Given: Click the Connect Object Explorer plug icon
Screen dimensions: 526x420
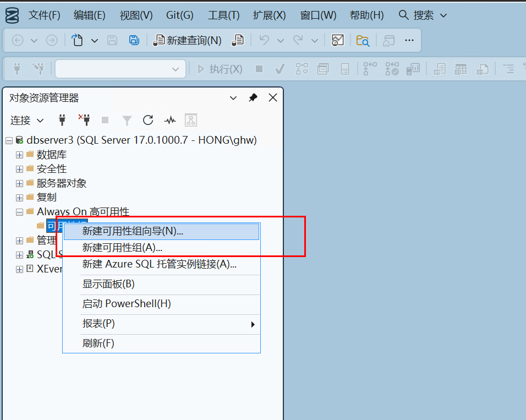Looking at the screenshot, I should pos(62,120).
